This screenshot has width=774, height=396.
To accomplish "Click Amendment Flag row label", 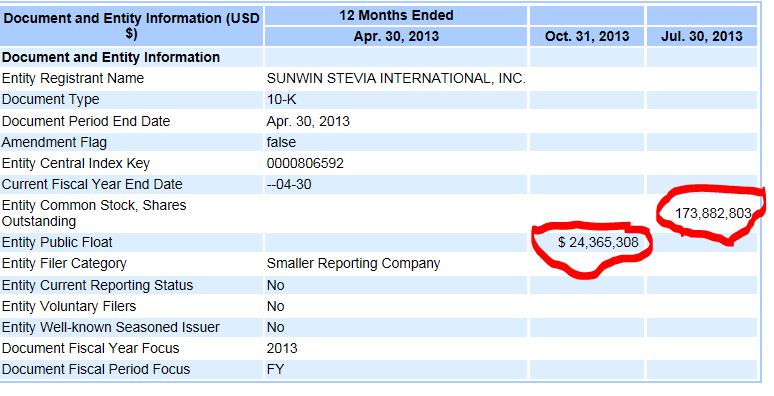I will click(54, 142).
